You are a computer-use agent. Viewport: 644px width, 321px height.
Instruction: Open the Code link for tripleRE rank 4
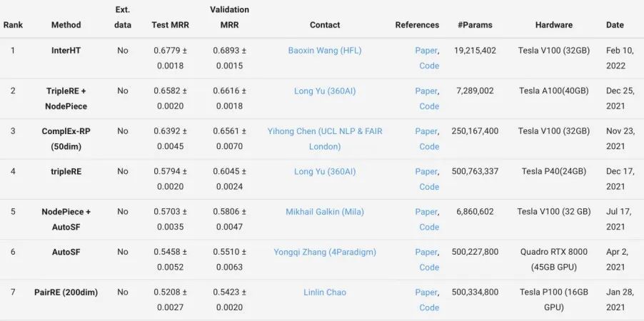tap(429, 186)
